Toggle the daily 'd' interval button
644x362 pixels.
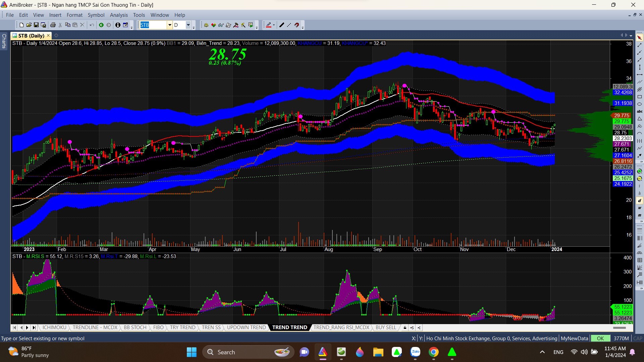pos(640,200)
